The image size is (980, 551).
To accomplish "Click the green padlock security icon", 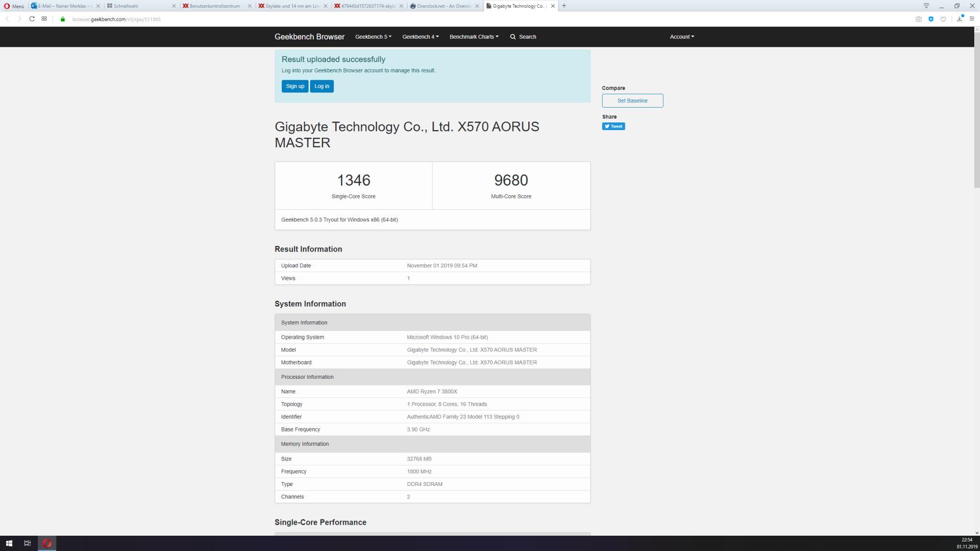I will pyautogui.click(x=62, y=19).
